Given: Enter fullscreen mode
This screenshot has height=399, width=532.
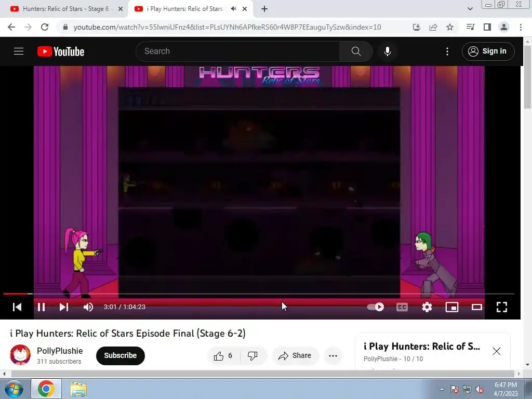Looking at the screenshot, I should point(501,307).
